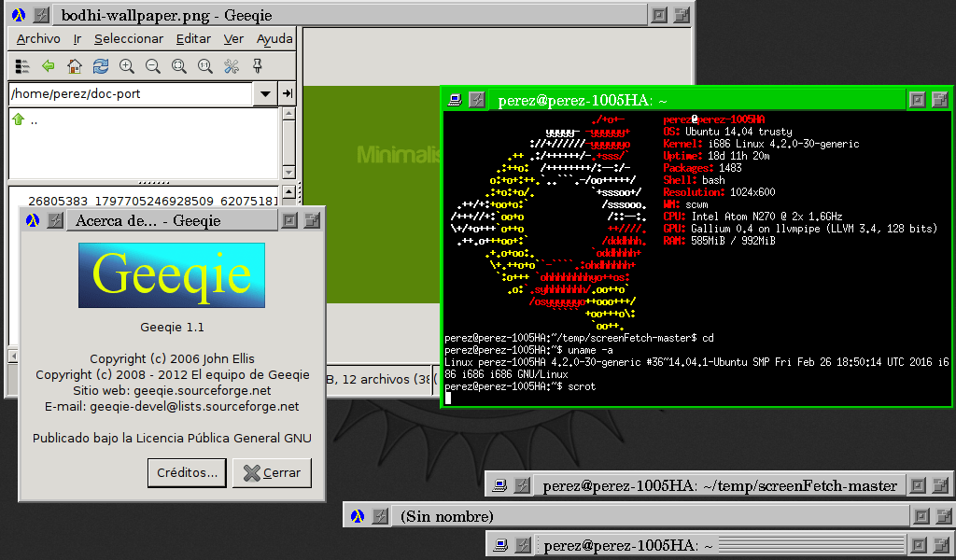Click terminal icon of bottom shaded terminal window
The height and width of the screenshot is (560, 956).
tap(500, 545)
